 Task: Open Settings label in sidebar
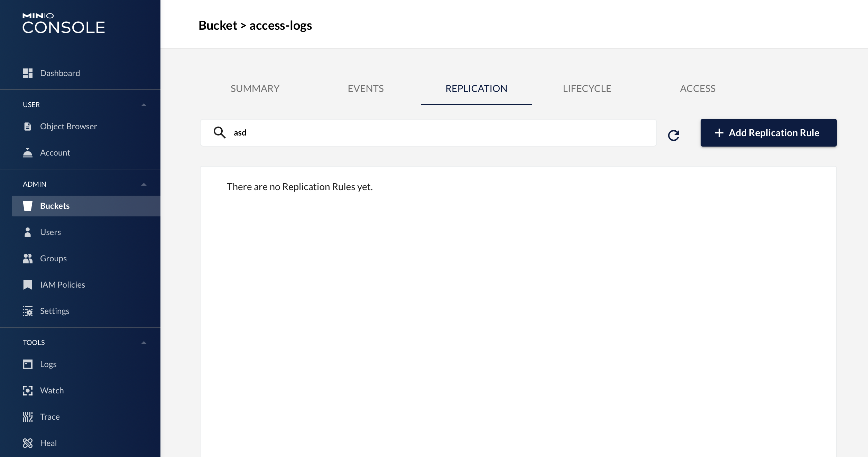click(55, 311)
